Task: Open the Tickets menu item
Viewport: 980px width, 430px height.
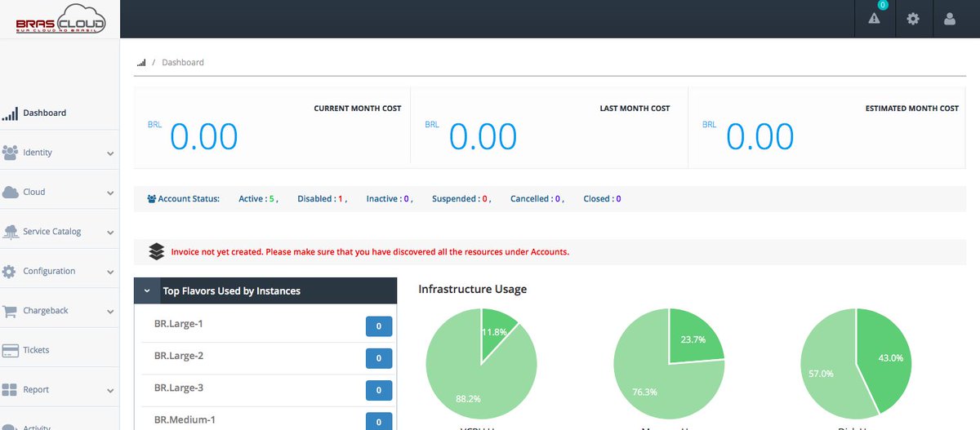Action: click(60, 350)
